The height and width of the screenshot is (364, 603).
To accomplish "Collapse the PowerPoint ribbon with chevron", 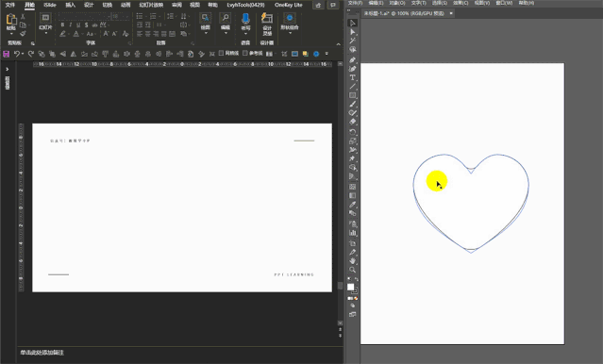I will click(339, 44).
